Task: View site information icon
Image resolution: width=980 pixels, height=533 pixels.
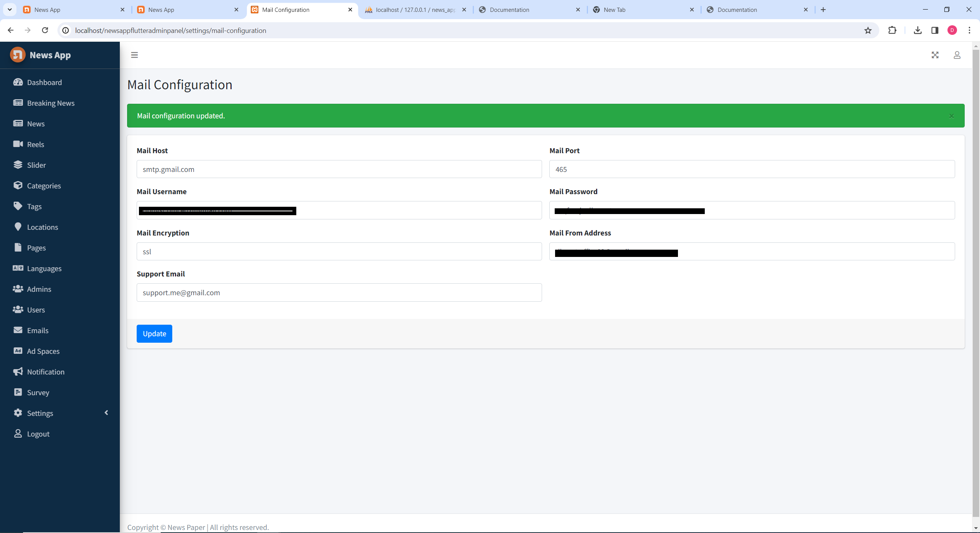Action: tap(66, 30)
